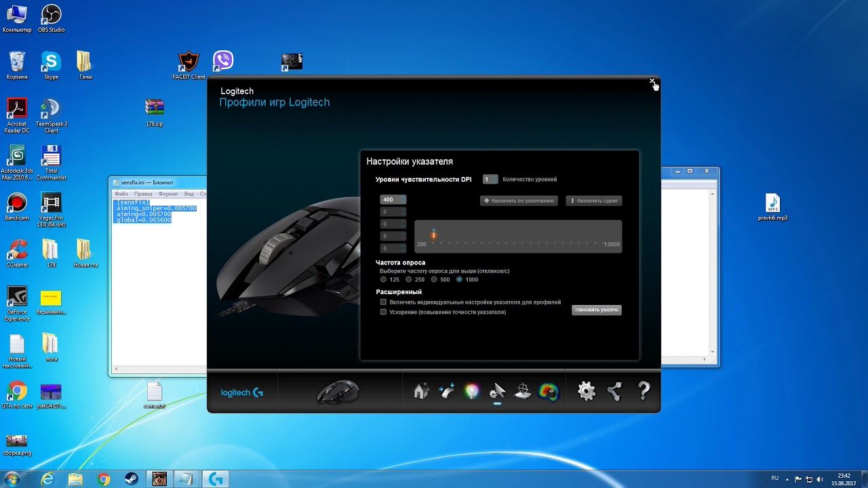Open the settings gear icon in Logitech
This screenshot has width=868, height=488.
pos(587,391)
